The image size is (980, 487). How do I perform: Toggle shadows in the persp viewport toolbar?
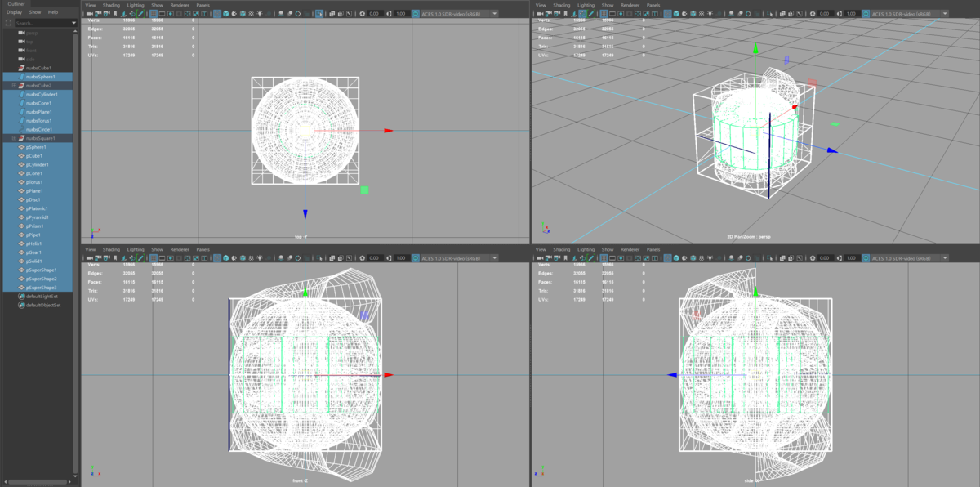coord(719,12)
